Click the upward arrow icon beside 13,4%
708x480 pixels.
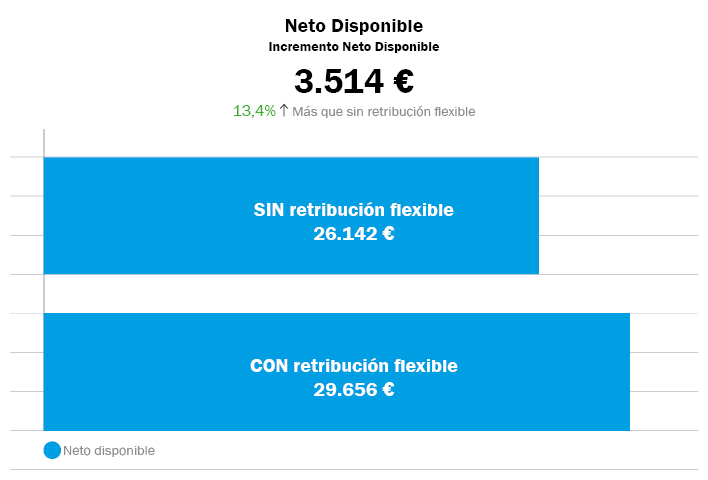pos(284,110)
